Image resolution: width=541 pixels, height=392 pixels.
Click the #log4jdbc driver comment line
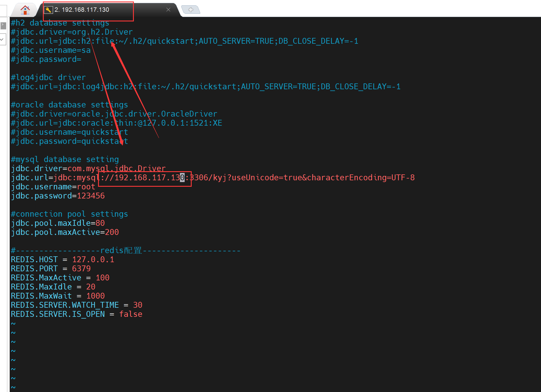click(48, 78)
